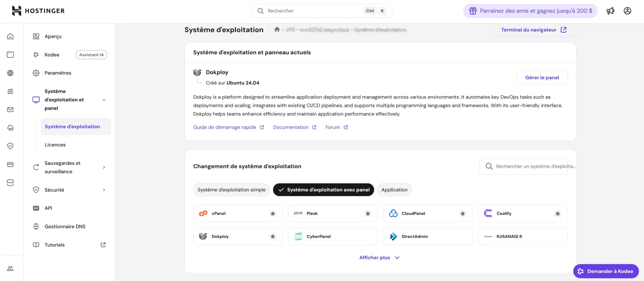Favorite Coolify with its star icon
This screenshot has height=281, width=644.
click(558, 213)
